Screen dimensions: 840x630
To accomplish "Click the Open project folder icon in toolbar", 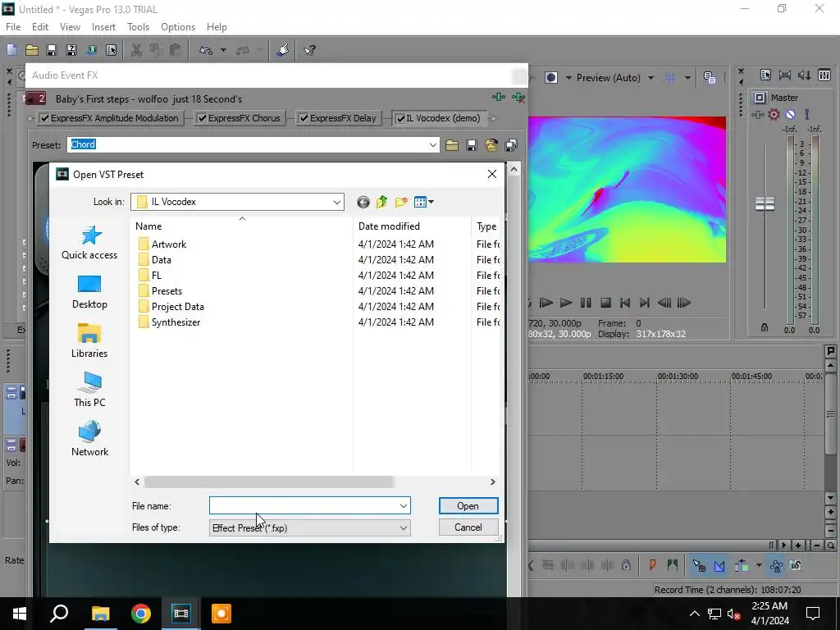I will 32,50.
